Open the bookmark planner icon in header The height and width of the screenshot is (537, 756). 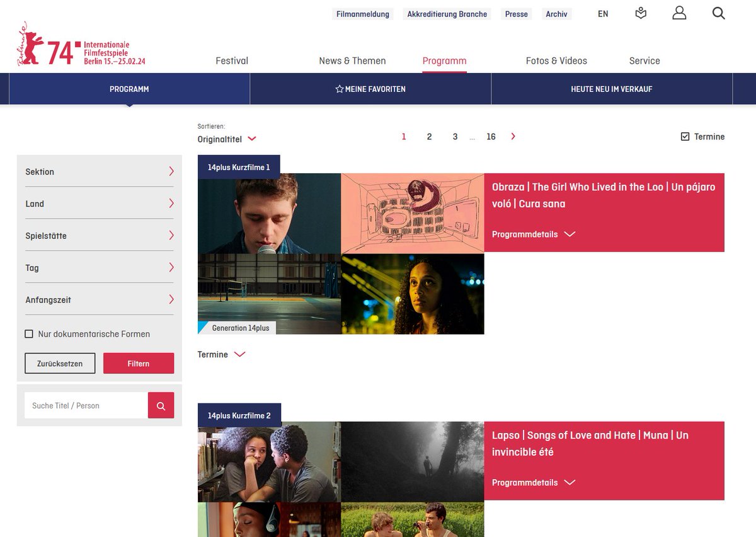(641, 13)
